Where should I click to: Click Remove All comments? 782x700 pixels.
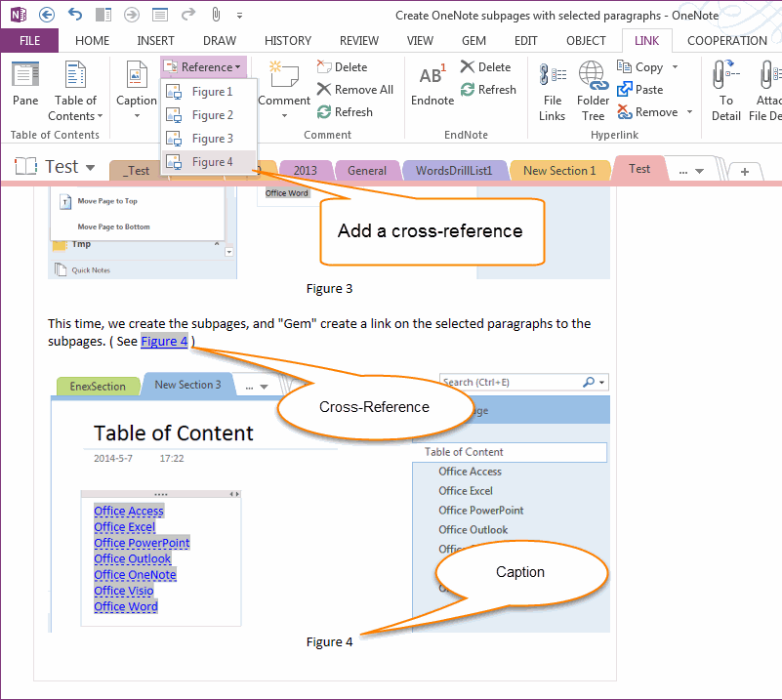[x=355, y=90]
